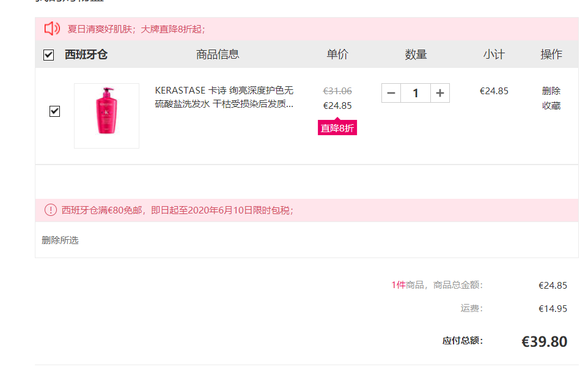Click the 西班牙仓满€80免邮 shipping notice text

tap(177, 210)
